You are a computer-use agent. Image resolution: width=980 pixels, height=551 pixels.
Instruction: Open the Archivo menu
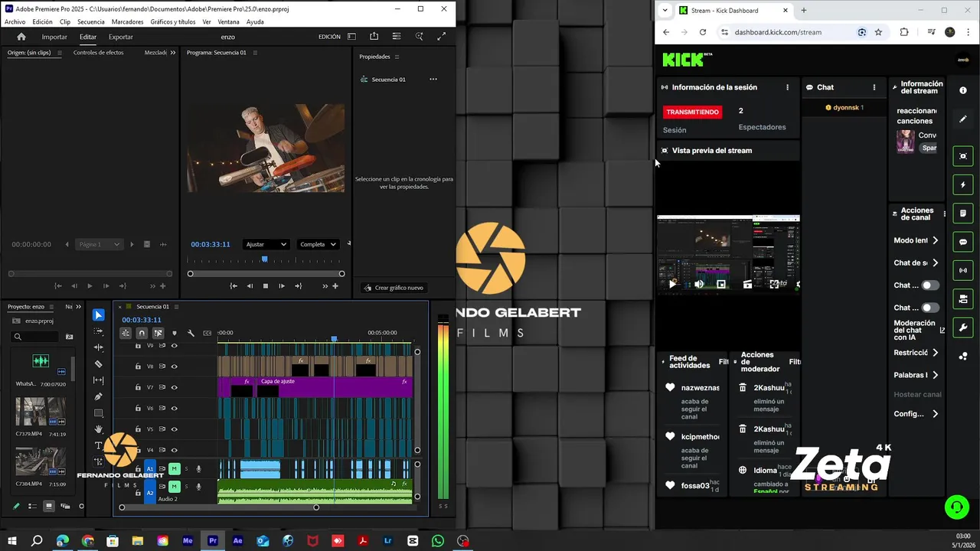(15, 22)
